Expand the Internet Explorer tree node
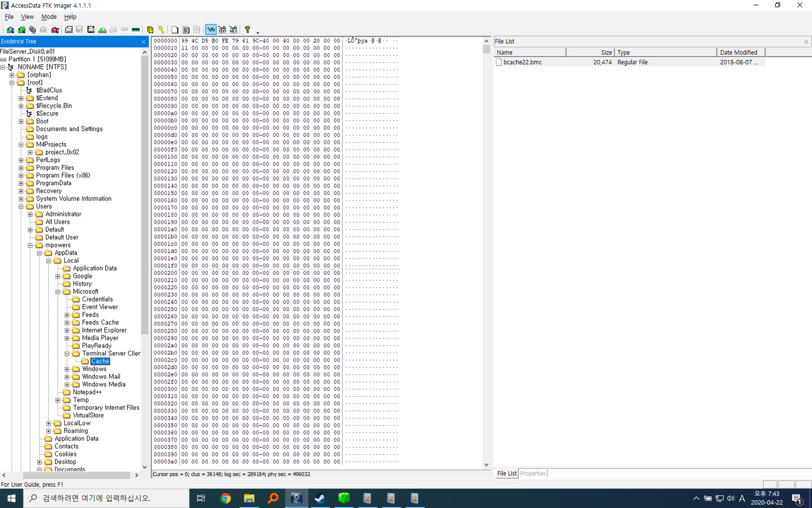 click(67, 330)
